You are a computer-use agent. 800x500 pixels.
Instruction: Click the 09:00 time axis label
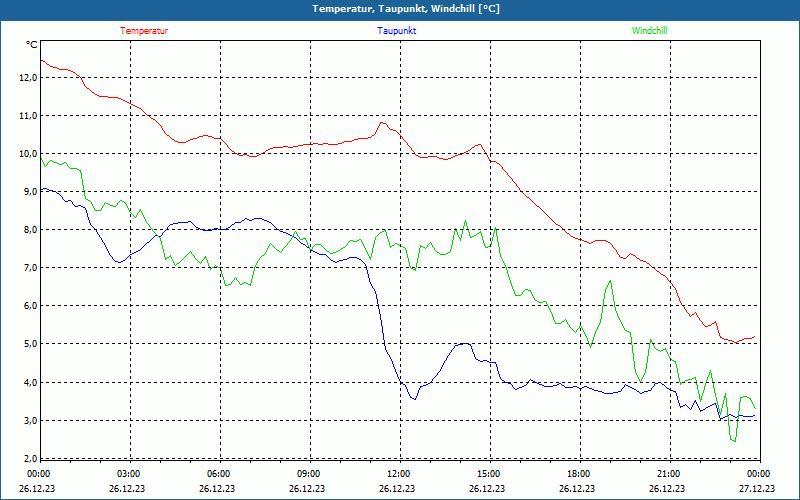tap(308, 474)
